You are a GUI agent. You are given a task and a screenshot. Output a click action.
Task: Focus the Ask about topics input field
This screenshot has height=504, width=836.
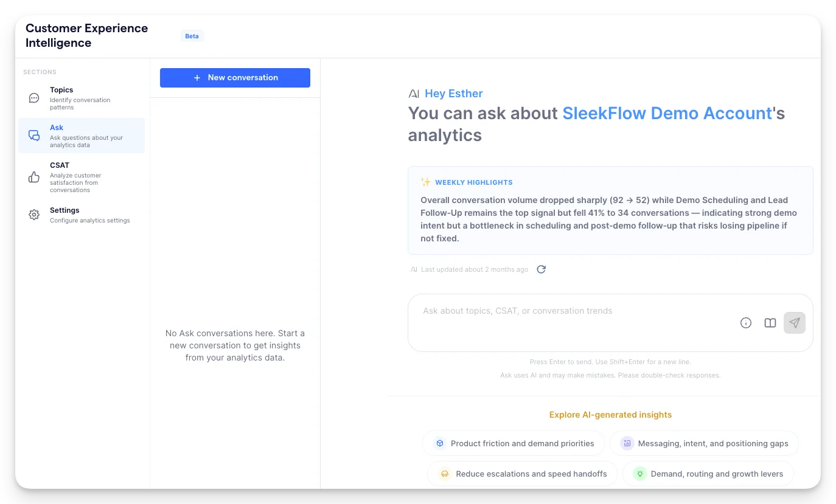click(x=572, y=322)
